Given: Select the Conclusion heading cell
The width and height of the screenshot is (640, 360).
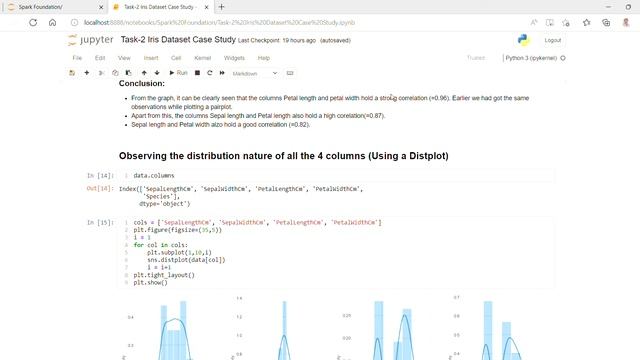Looking at the screenshot, I should click(142, 83).
